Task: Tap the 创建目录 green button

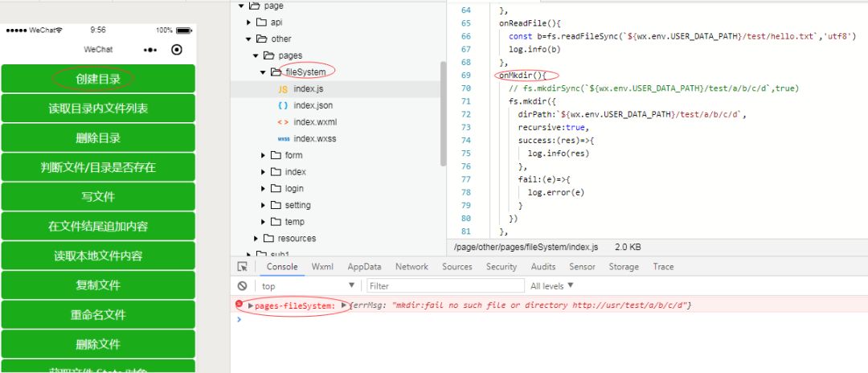Action: [x=98, y=79]
